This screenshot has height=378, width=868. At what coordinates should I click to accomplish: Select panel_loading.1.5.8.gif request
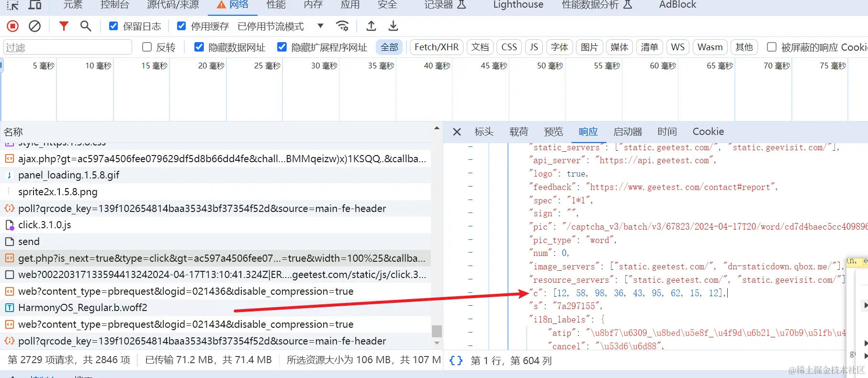pyautogui.click(x=215, y=175)
